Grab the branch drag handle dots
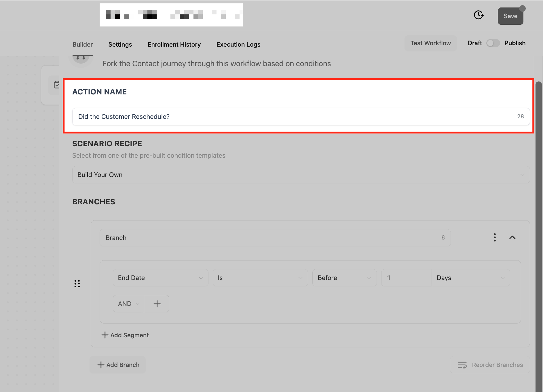543x392 pixels. (77, 284)
